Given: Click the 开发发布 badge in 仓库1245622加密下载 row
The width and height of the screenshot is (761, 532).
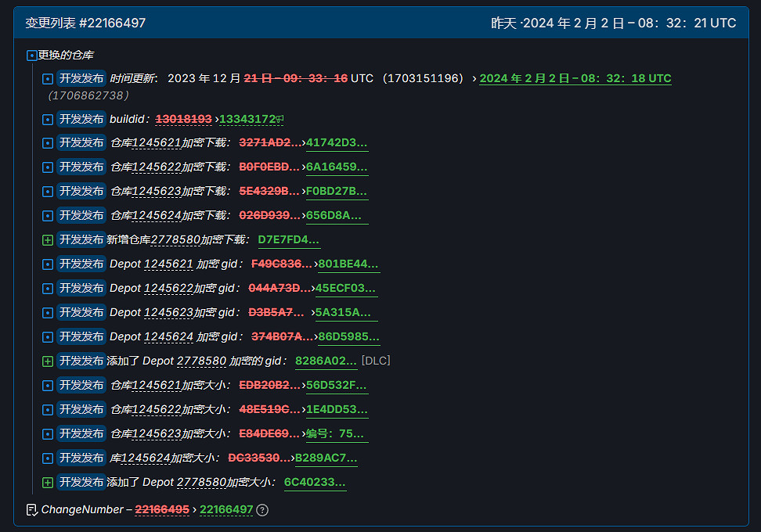Looking at the screenshot, I should click(81, 167).
